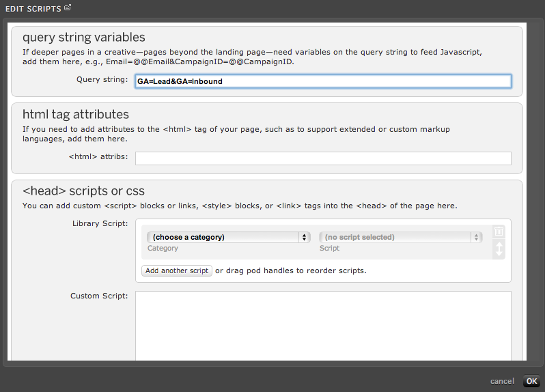Image resolution: width=545 pixels, height=392 pixels.
Task: Click the pop-out icon beside Edit Scripts title
Action: point(68,8)
